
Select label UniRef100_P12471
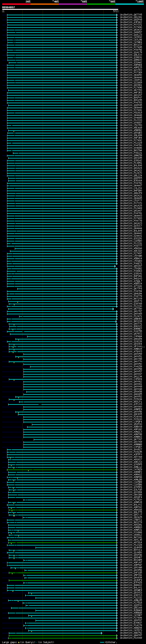pos(131,316)
